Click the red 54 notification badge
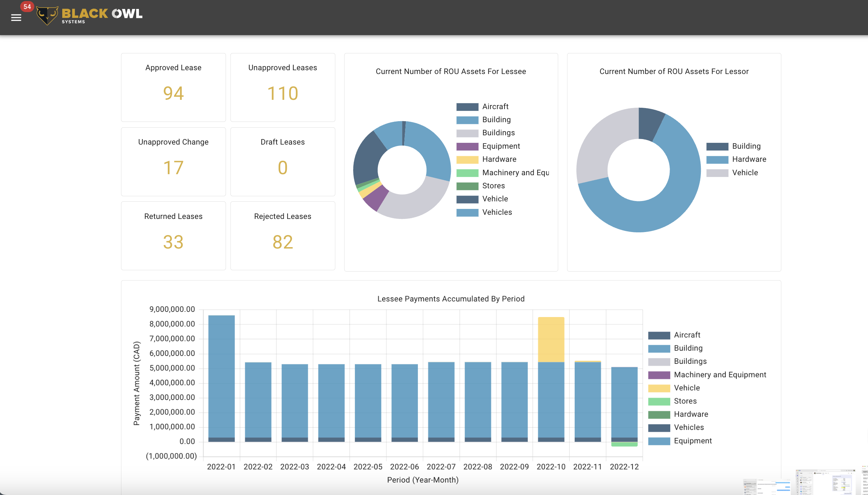Screen dimensions: 868x495 27,7
